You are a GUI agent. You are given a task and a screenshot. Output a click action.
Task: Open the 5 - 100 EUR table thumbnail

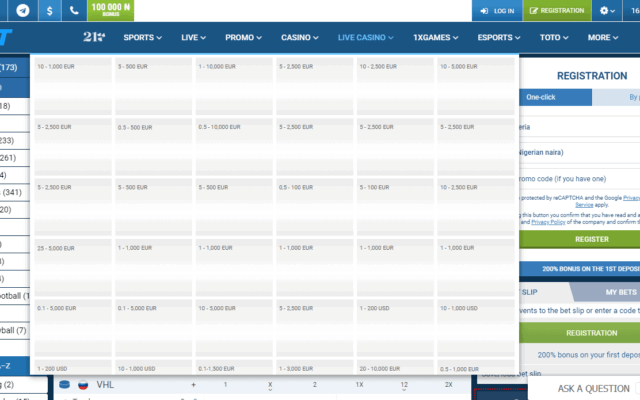pos(395,207)
